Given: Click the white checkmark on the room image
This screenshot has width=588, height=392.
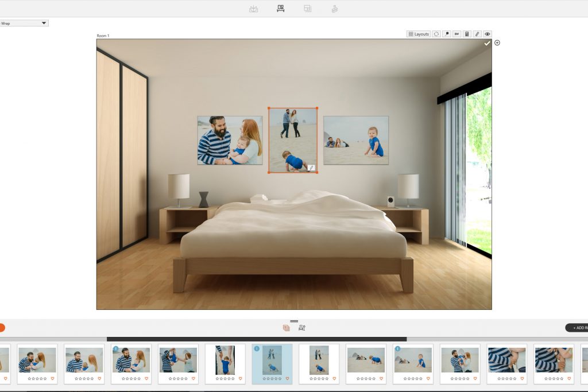Looking at the screenshot, I should pos(487,44).
